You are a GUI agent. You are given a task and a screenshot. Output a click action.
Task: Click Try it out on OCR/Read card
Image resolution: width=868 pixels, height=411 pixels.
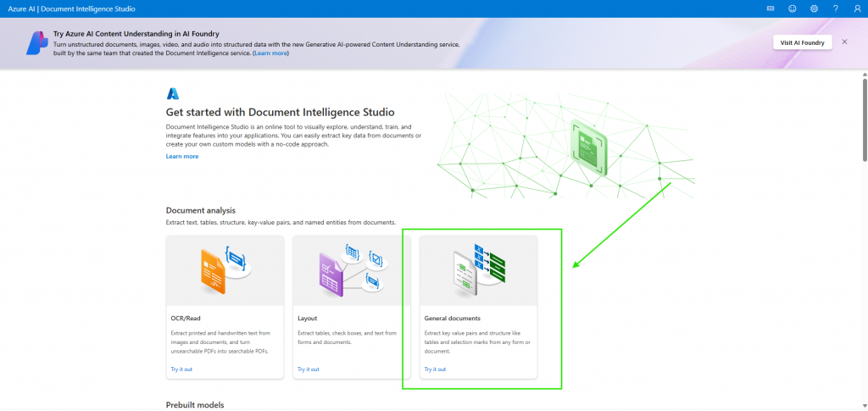(x=181, y=369)
